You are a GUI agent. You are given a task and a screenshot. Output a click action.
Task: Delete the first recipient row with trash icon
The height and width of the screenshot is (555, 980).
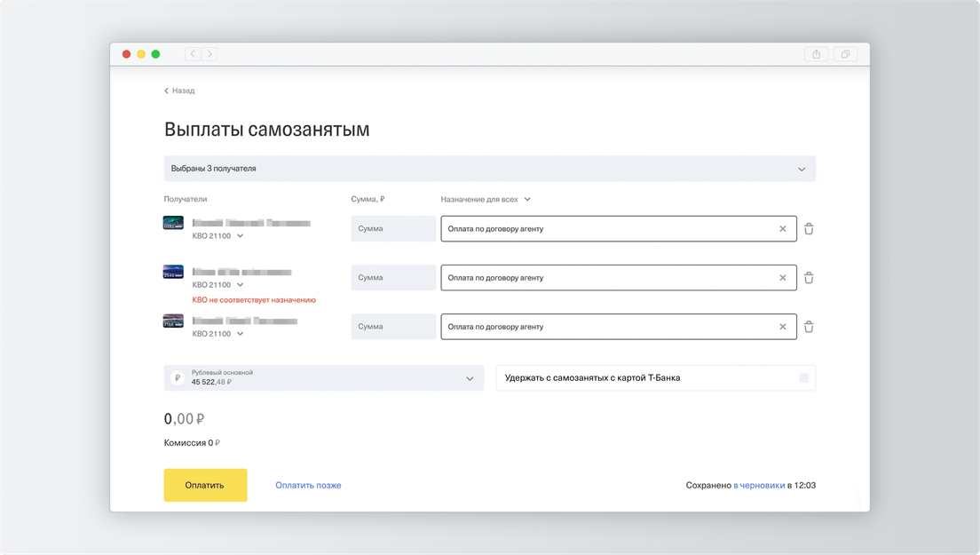[809, 229]
